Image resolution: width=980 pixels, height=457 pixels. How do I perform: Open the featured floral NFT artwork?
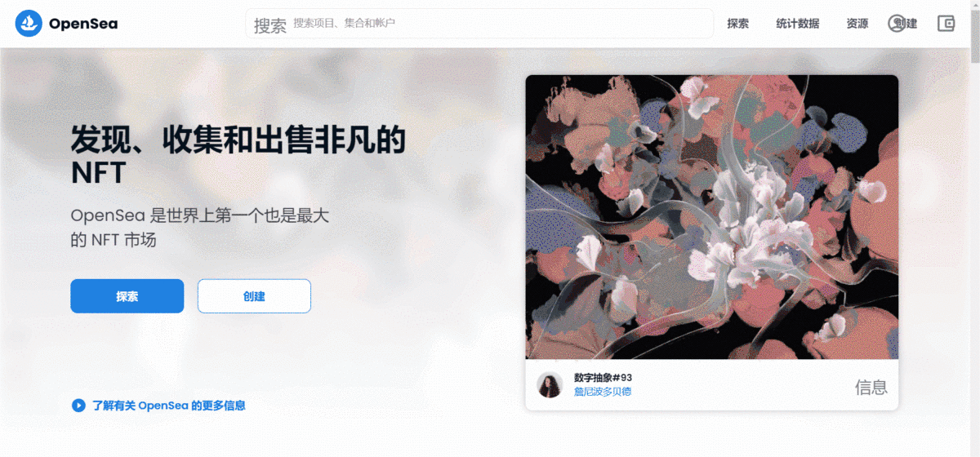tap(712, 217)
